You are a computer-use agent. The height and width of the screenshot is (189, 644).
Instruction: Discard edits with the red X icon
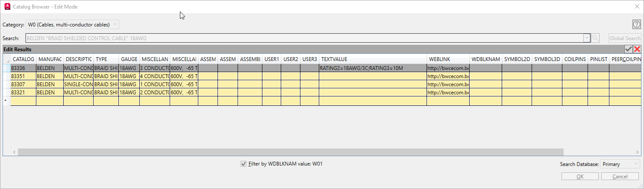point(637,49)
